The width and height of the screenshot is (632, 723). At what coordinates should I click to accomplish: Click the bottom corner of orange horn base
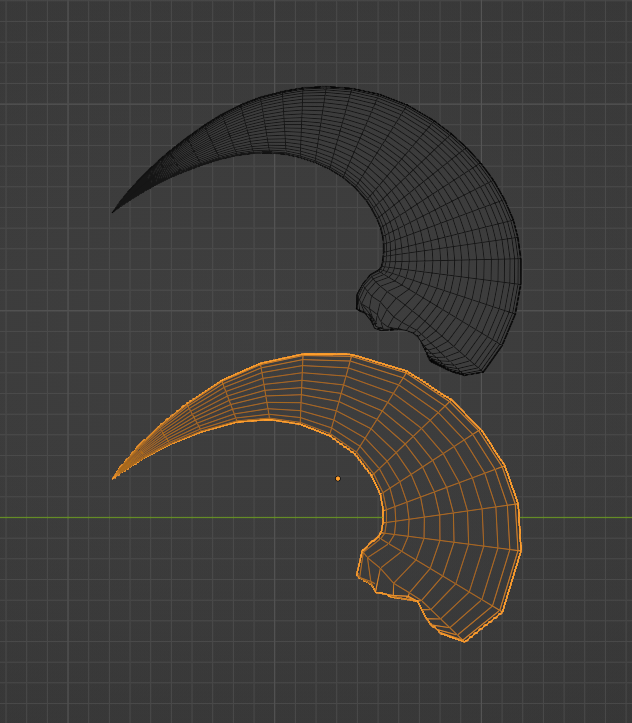tap(464, 640)
